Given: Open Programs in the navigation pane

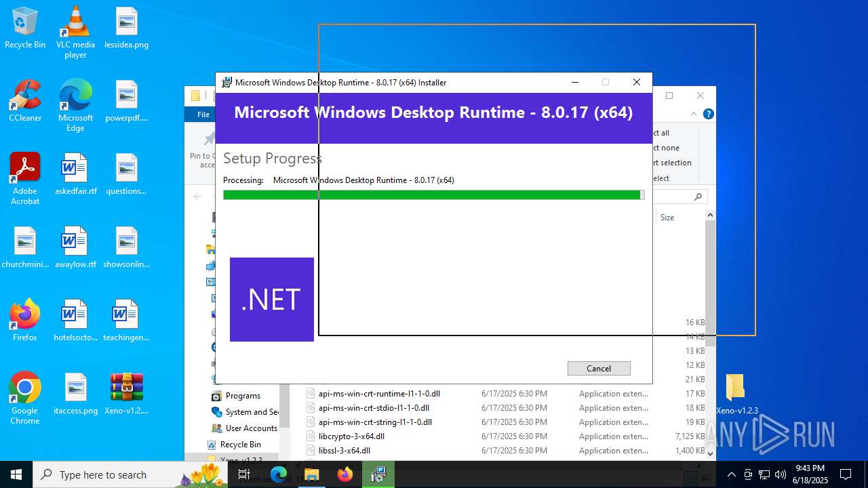Looking at the screenshot, I should pyautogui.click(x=243, y=396).
